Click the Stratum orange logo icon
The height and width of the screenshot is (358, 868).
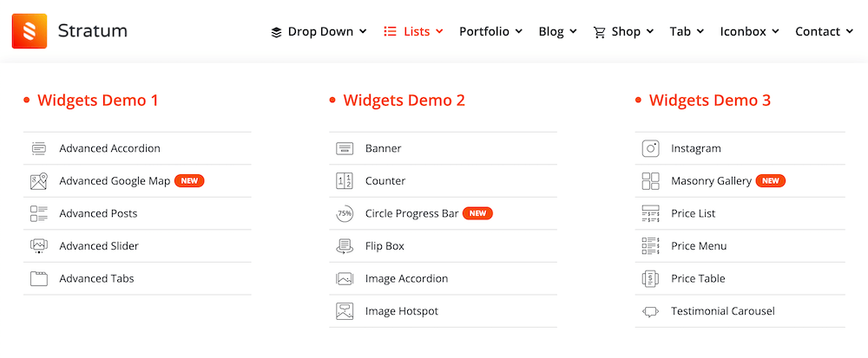30,31
